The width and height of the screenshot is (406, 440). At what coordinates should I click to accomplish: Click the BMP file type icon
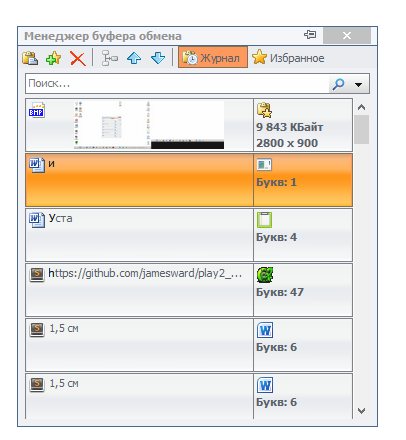(x=37, y=110)
